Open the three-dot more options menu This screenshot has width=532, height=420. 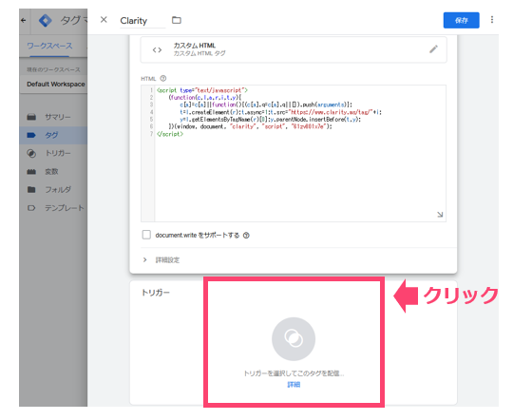(492, 20)
